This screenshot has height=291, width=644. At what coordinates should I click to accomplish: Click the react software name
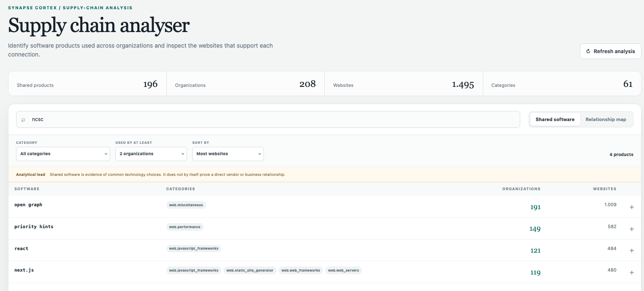tap(21, 249)
